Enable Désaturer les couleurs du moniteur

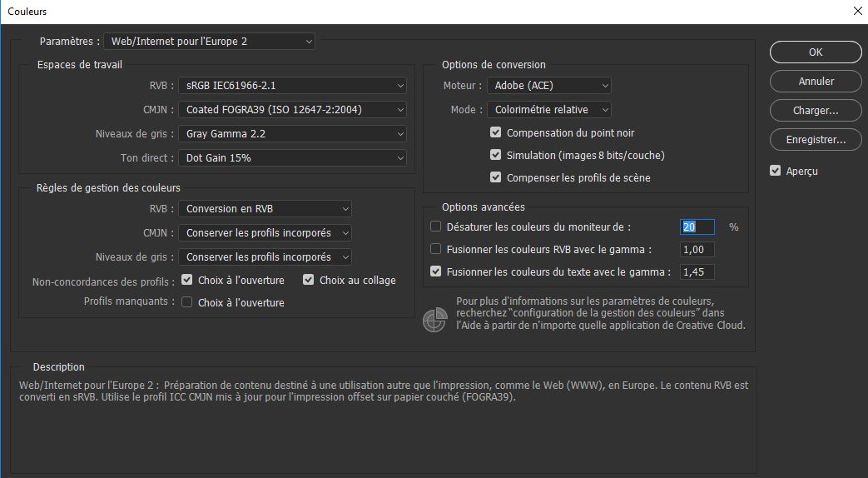pos(435,227)
